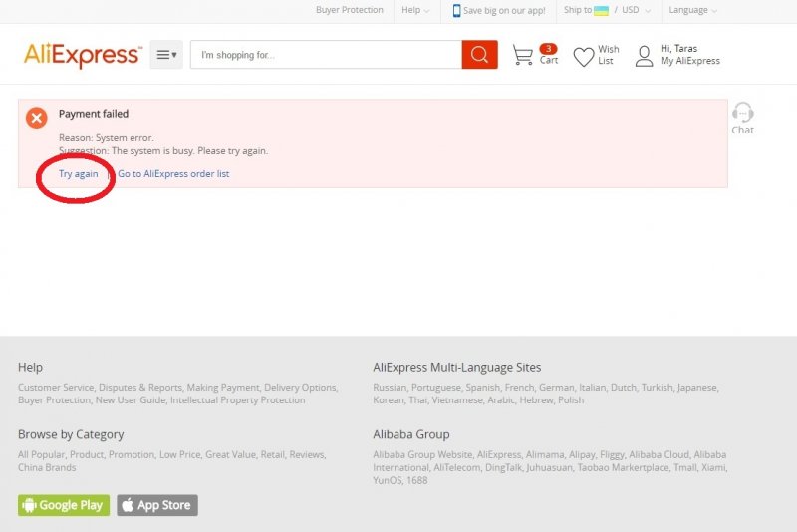Open the Customer Service footer link
This screenshot has width=797, height=532.
pyautogui.click(x=56, y=388)
